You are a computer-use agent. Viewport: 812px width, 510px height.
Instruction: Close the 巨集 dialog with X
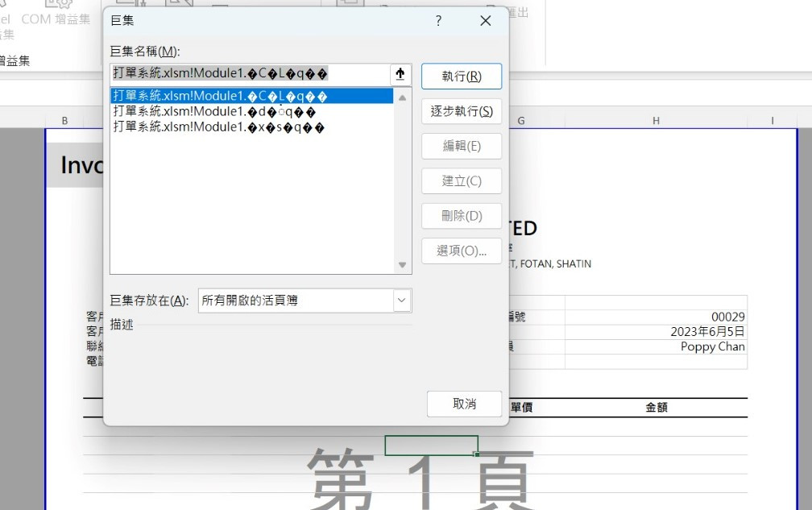485,21
